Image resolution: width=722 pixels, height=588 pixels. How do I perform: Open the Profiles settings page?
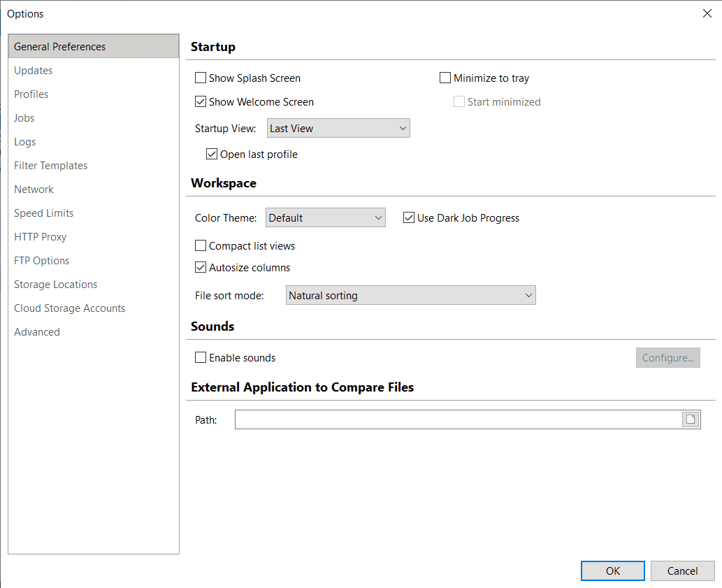coord(31,94)
